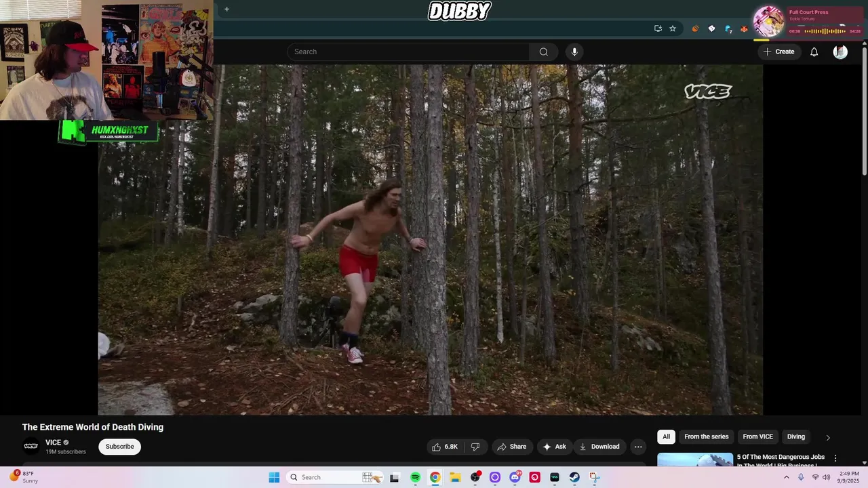Click the Full Court Press song title
The width and height of the screenshot is (868, 488).
808,12
